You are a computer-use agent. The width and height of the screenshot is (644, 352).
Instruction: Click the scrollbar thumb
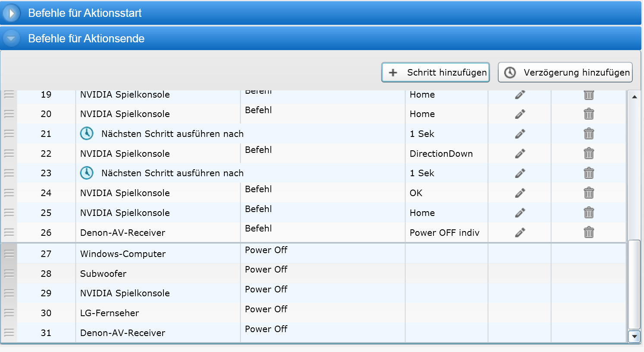(x=634, y=285)
